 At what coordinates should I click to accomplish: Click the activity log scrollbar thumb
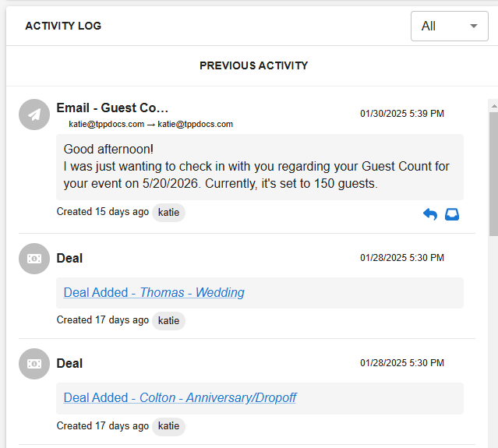point(494,174)
